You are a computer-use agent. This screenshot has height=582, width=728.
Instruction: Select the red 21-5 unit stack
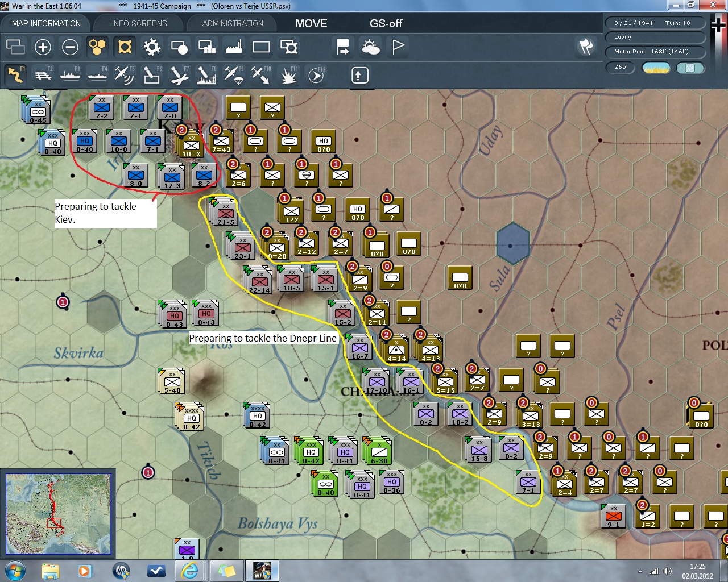(x=225, y=211)
